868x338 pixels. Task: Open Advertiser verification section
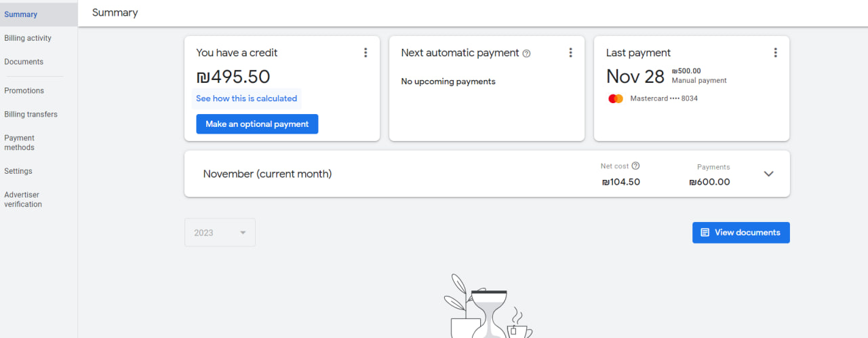pos(23,200)
